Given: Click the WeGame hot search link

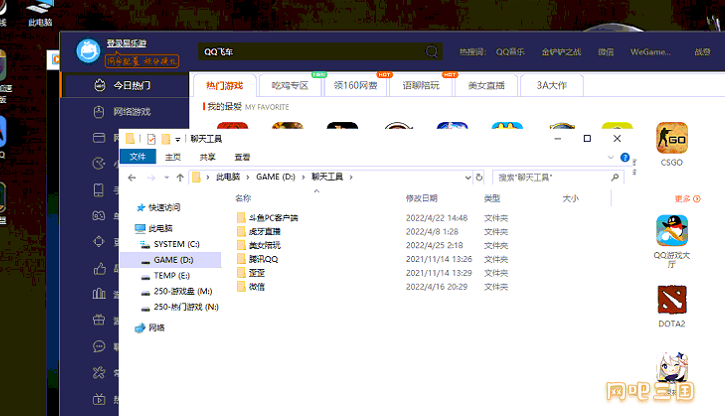Looking at the screenshot, I should point(650,52).
